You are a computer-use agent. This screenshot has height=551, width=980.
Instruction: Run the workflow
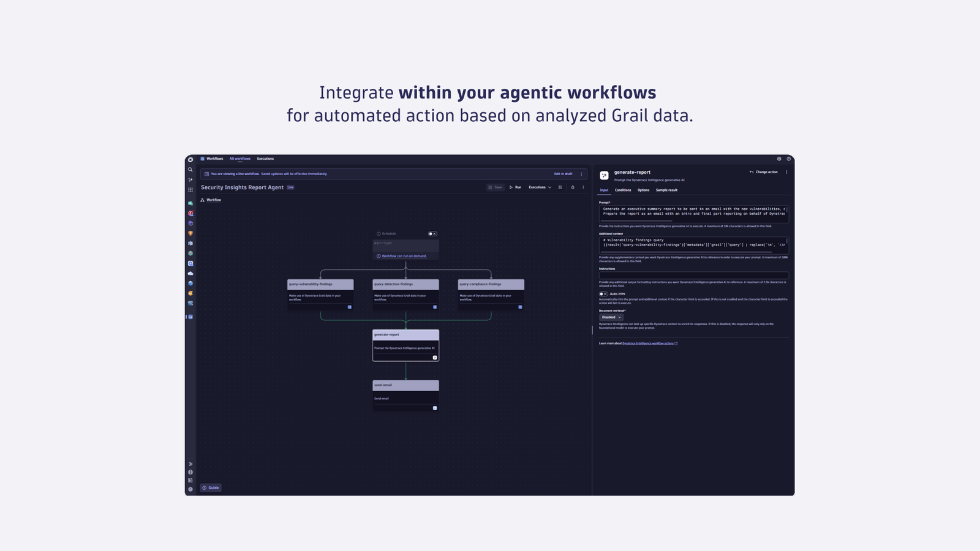tap(515, 187)
